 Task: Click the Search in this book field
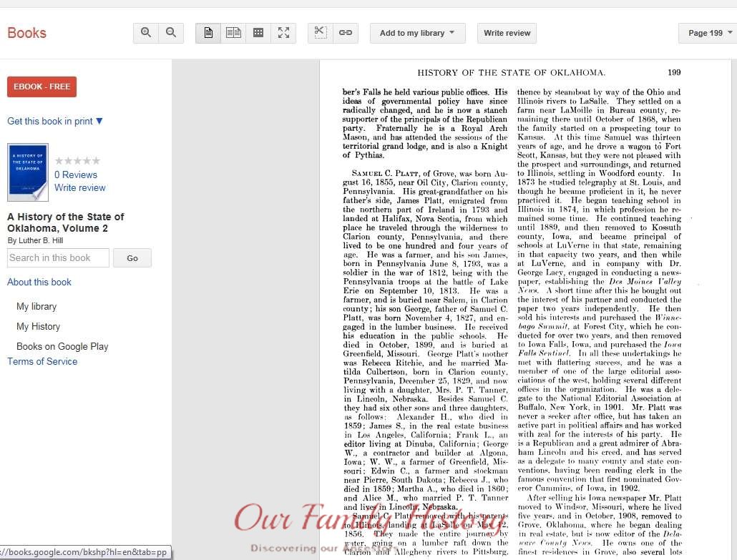[58, 258]
